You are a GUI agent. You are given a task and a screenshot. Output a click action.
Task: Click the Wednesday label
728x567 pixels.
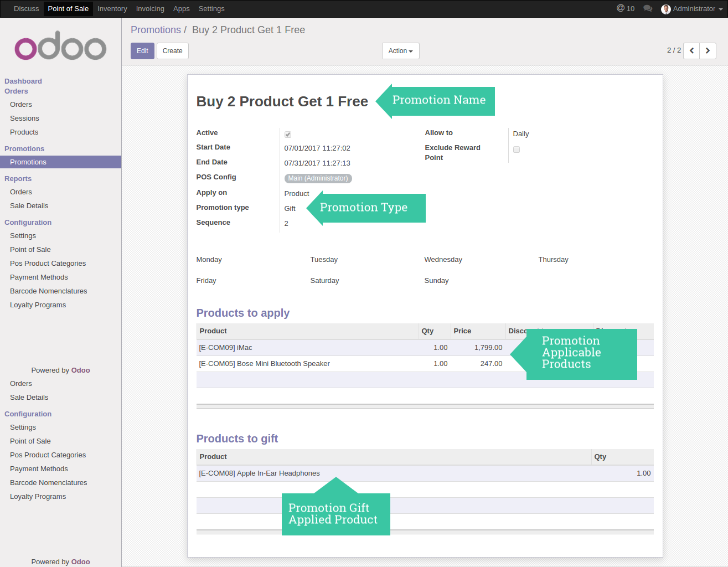pyautogui.click(x=443, y=260)
